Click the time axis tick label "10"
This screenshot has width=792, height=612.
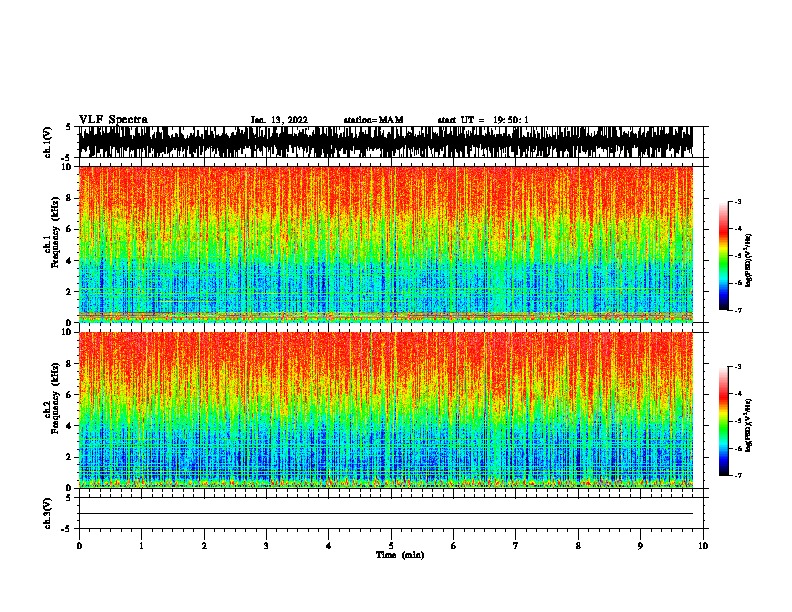click(703, 546)
